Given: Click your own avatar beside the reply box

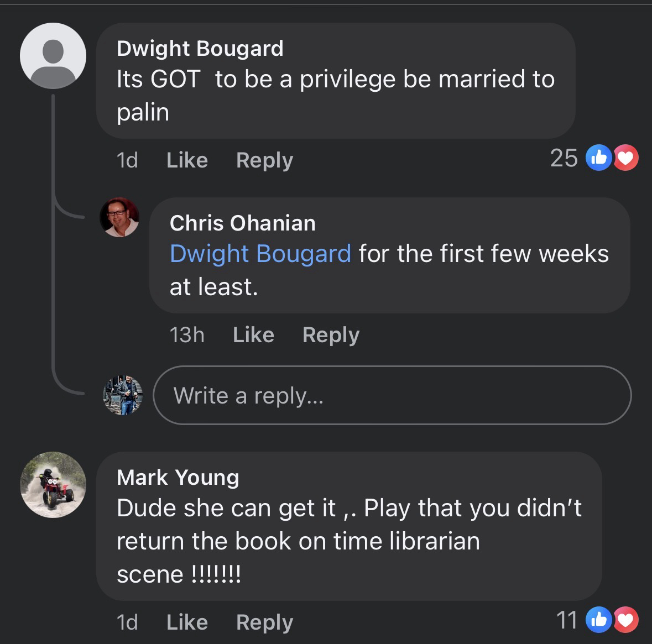Looking at the screenshot, I should pyautogui.click(x=123, y=395).
